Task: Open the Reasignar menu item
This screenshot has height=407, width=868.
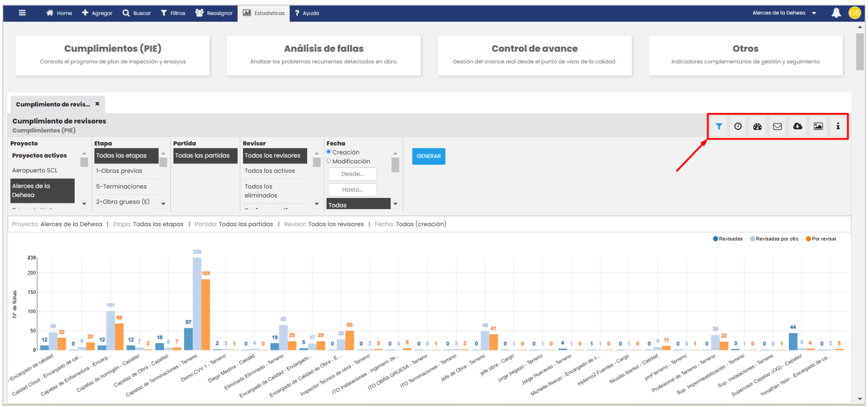Action: (214, 13)
